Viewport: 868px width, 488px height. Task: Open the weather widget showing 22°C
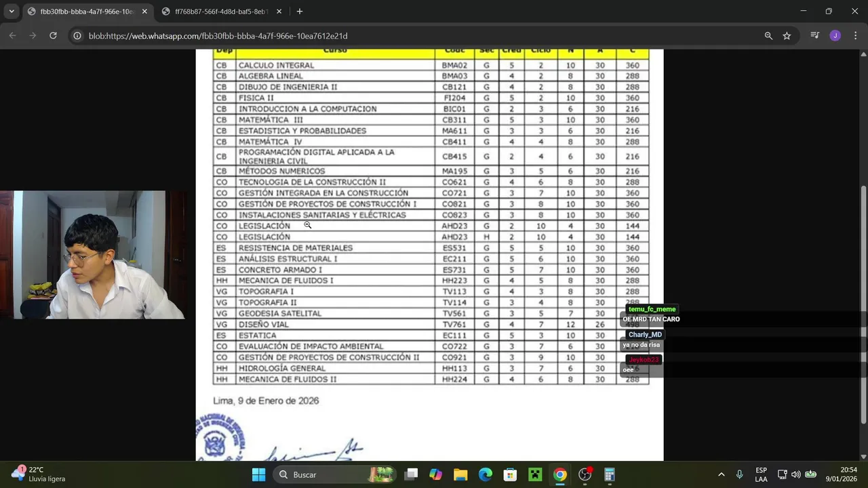[x=39, y=474]
